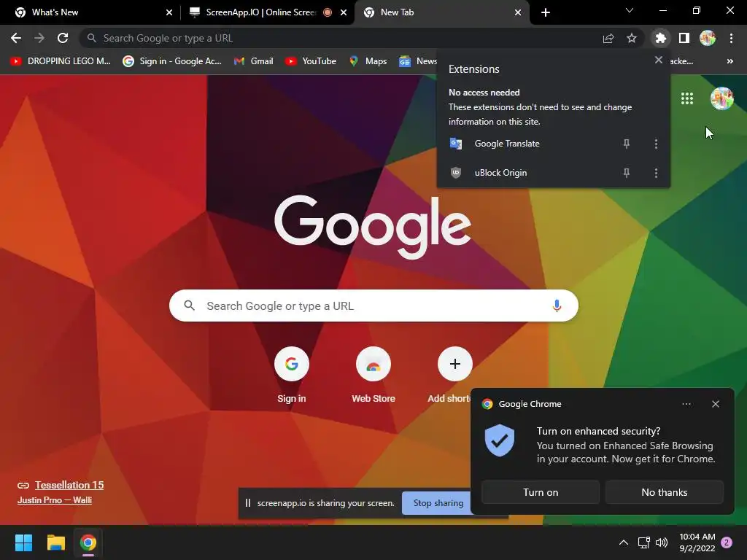The image size is (747, 560).
Task: Decline with No thanks button
Action: pos(664,492)
